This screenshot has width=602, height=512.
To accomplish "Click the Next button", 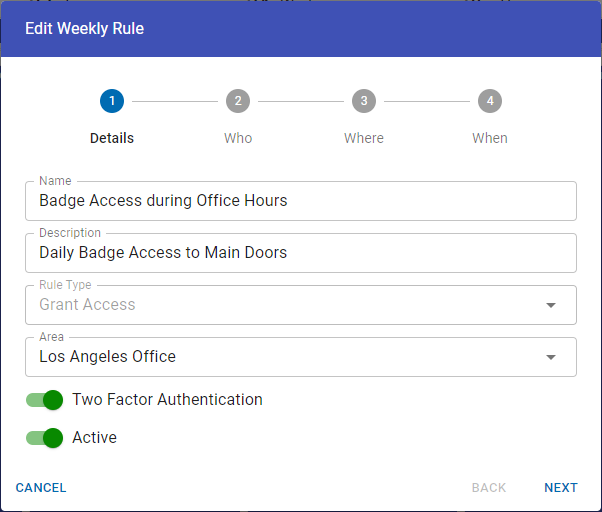I will point(561,488).
